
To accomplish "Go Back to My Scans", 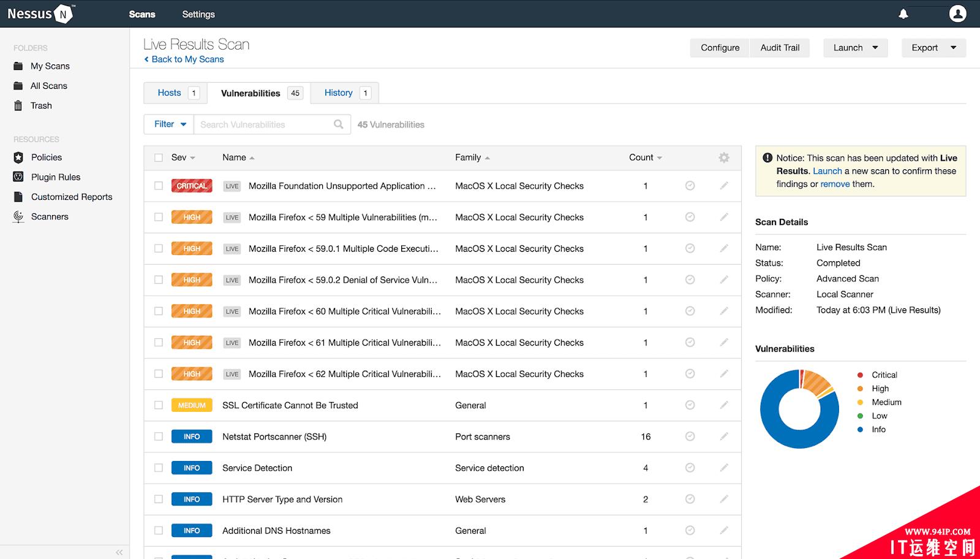I will (x=184, y=59).
